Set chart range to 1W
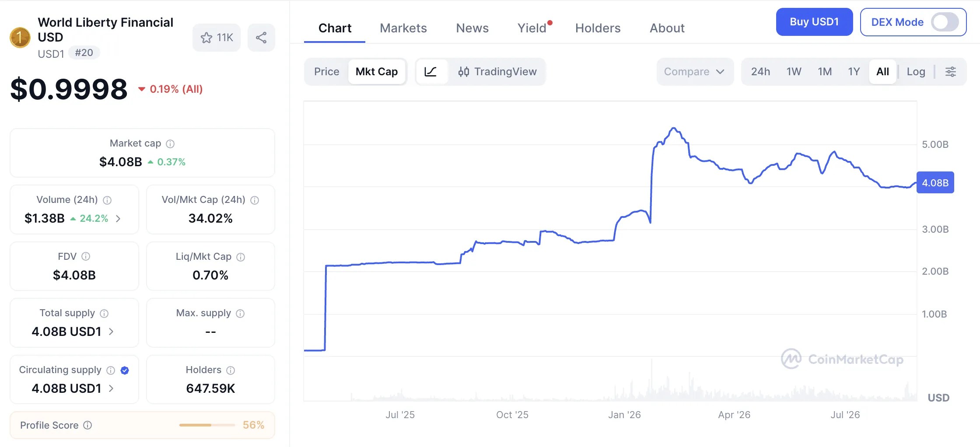 tap(794, 72)
